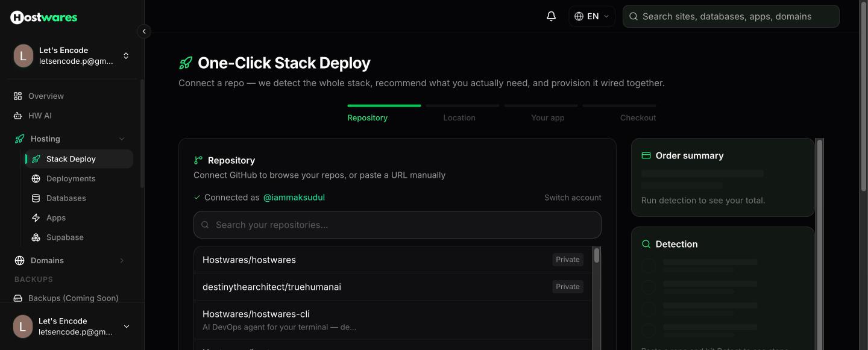Open Supabase page
The image size is (868, 350).
[x=64, y=237]
